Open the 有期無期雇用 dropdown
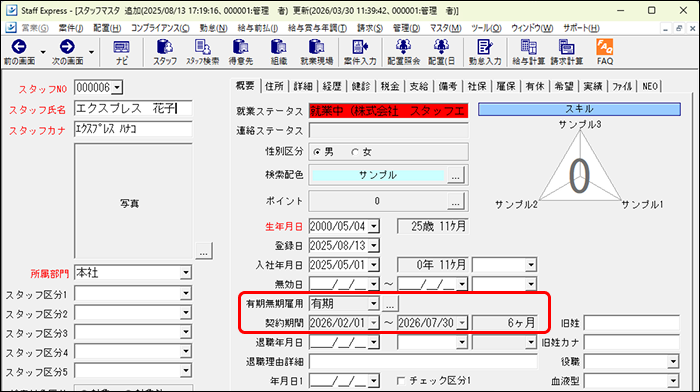 [x=374, y=304]
